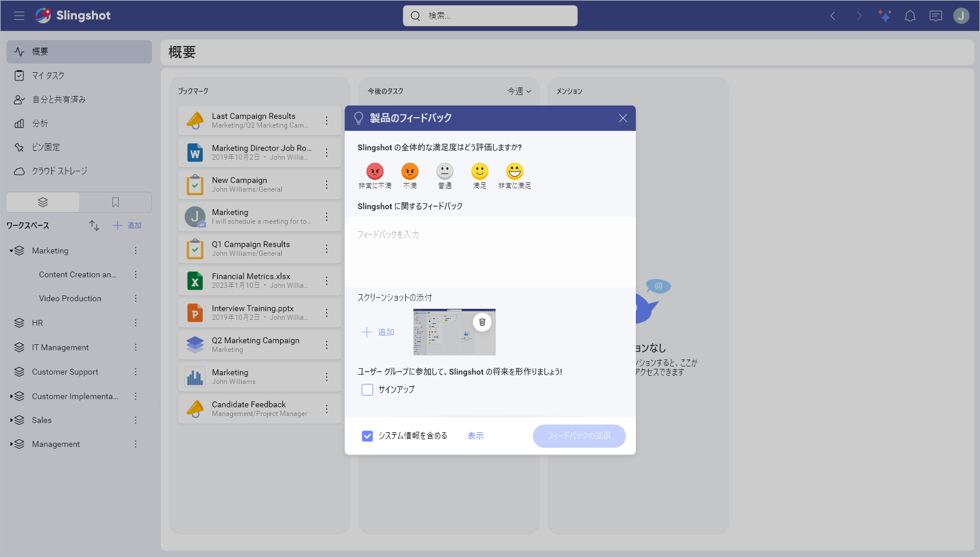The image size is (980, 557).
Task: Uncheck システム情報を含める checkbox
Action: (x=367, y=436)
